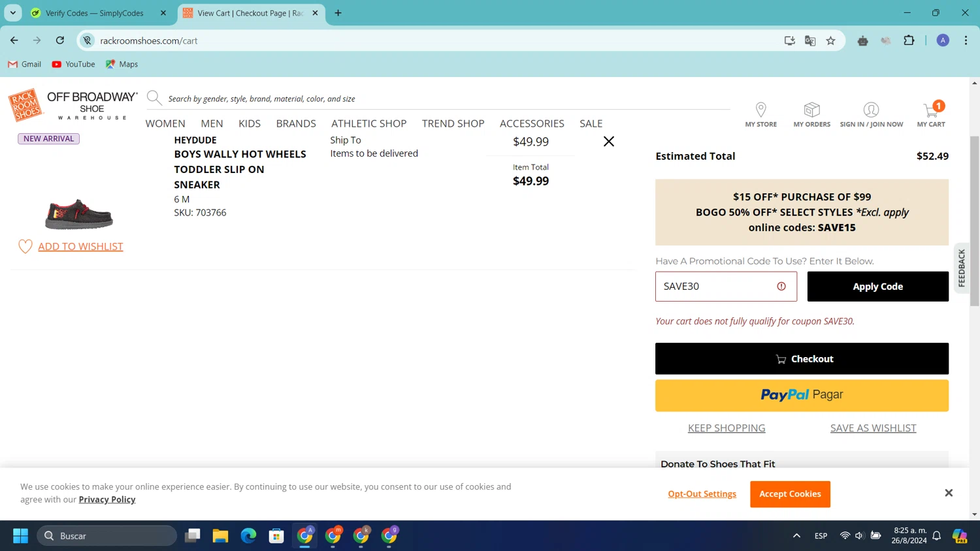Open the ACCESSORIES menu
Viewport: 980px width, 551px height.
point(532,123)
